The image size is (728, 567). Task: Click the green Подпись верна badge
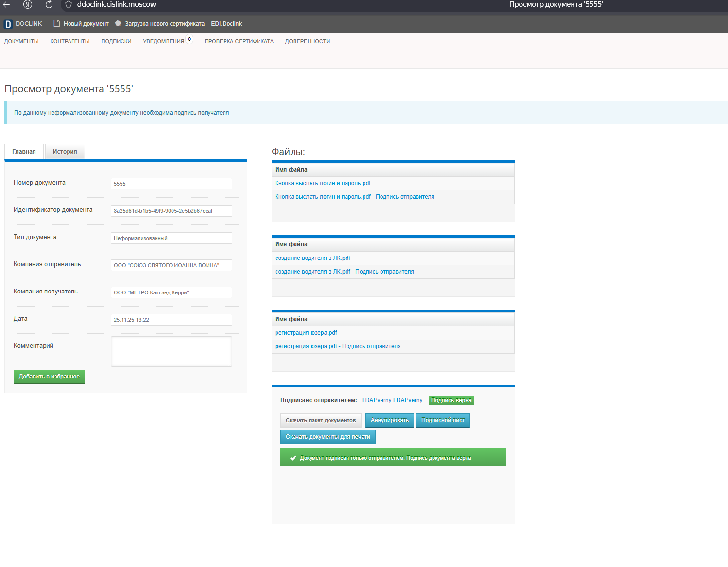coord(451,400)
